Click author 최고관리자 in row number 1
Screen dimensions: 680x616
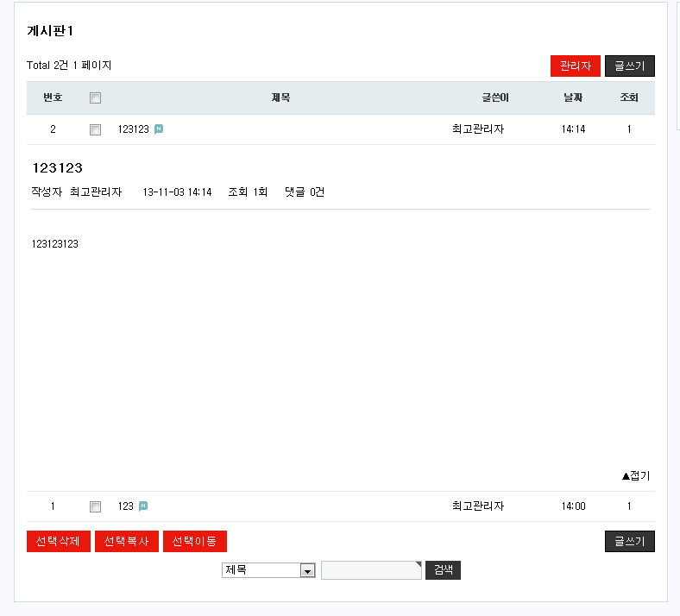477,506
